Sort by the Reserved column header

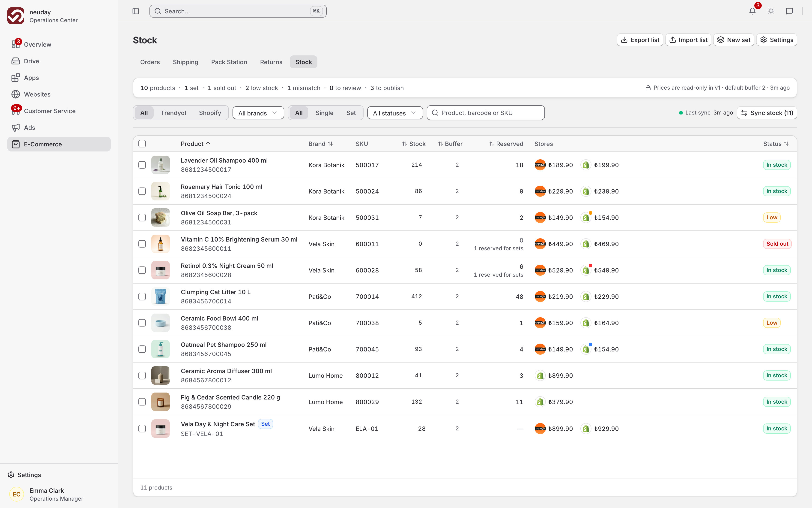click(506, 144)
